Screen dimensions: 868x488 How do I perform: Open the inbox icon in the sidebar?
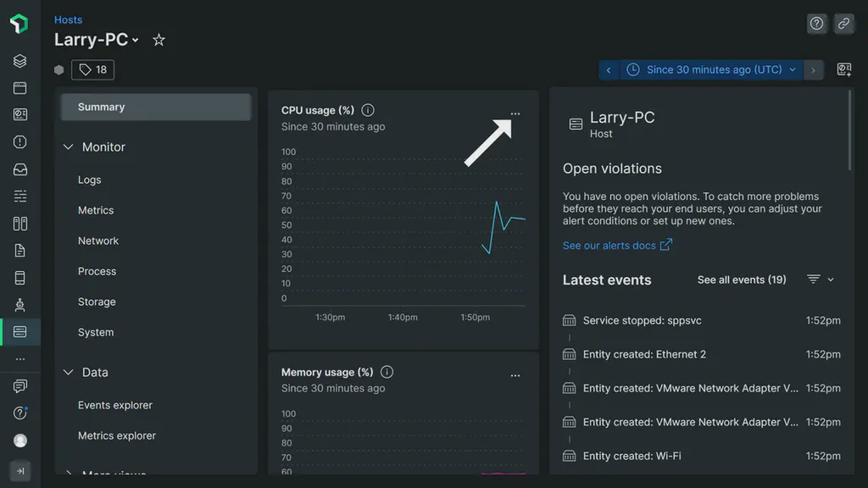point(19,169)
